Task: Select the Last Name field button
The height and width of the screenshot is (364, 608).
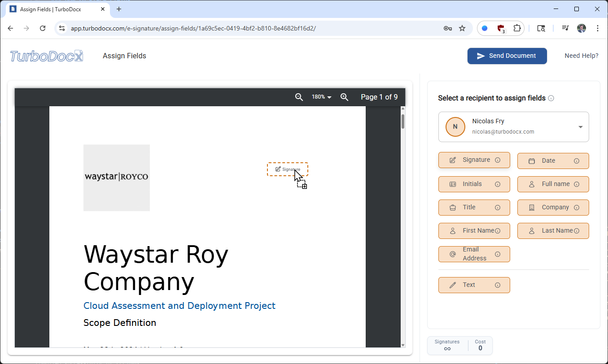Action: pyautogui.click(x=553, y=231)
